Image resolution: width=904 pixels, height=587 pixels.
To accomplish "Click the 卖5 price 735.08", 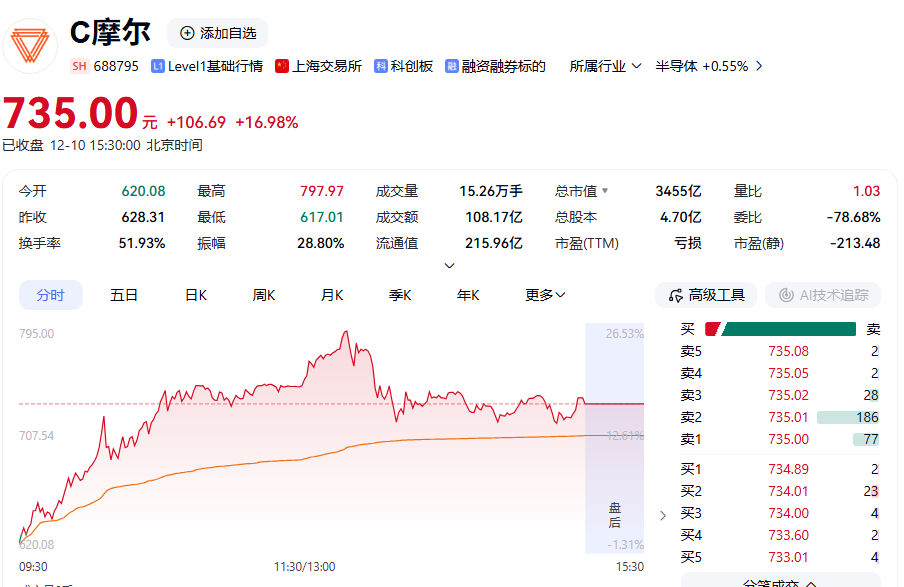I will point(788,351).
